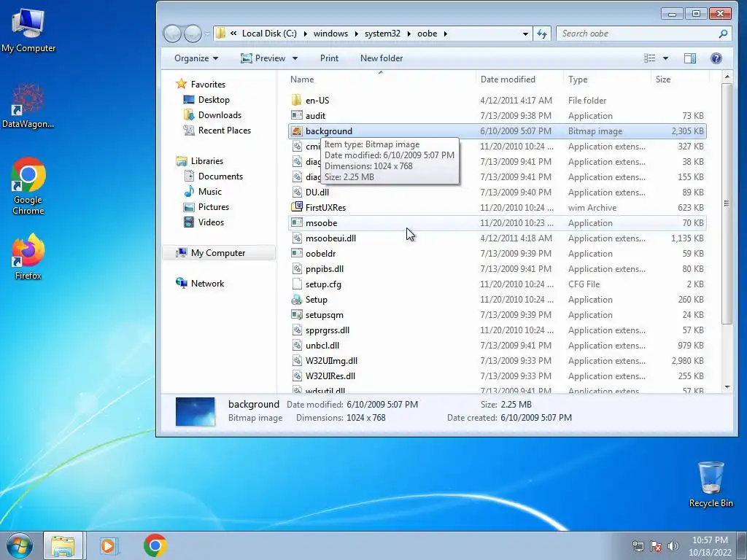Select the spprgrss.dll file icon
This screenshot has width=747, height=560.
coord(296,330)
